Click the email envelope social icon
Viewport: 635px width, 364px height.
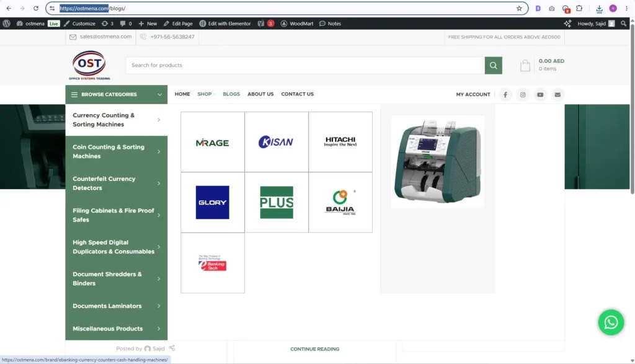557,94
